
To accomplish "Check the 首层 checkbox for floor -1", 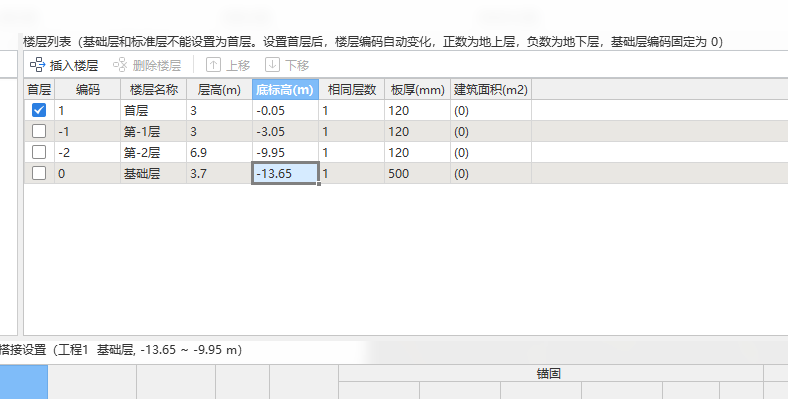I will coord(39,131).
